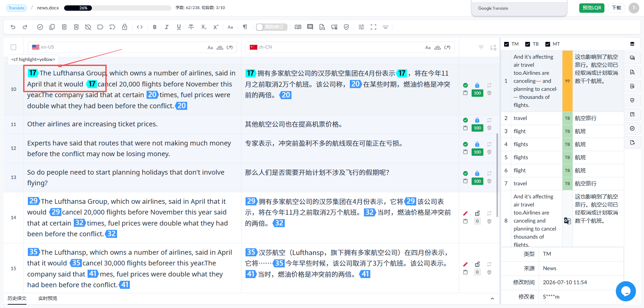Viewport: 644px width, 308px height.
Task: Switch to the 历史译文 tab
Action: 17,298
